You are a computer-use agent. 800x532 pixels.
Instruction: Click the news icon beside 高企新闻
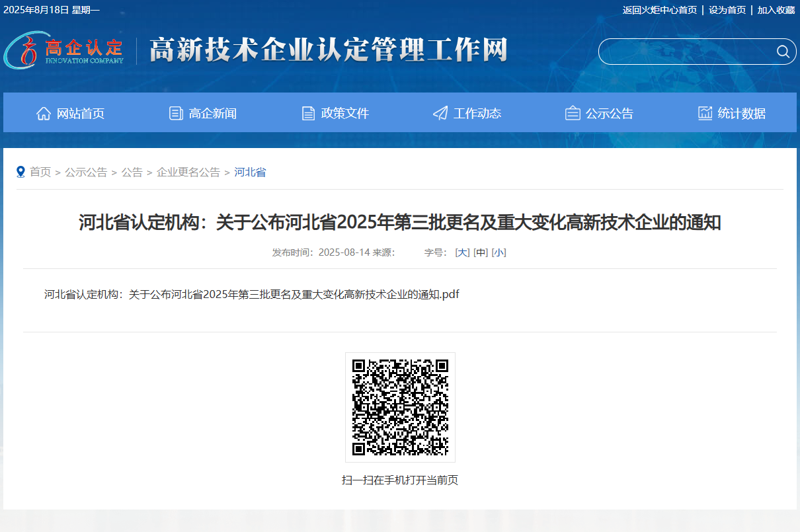click(176, 113)
